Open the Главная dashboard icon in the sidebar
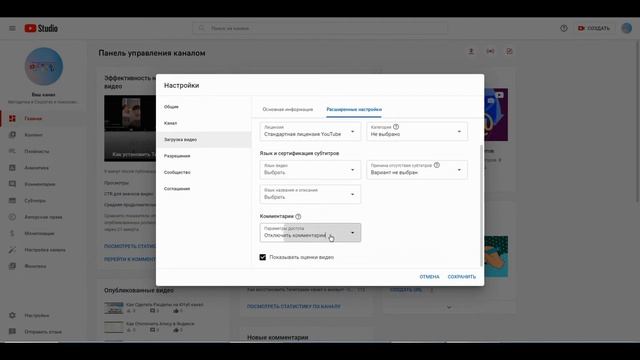Screen dimensions: 640x360 tap(12, 118)
